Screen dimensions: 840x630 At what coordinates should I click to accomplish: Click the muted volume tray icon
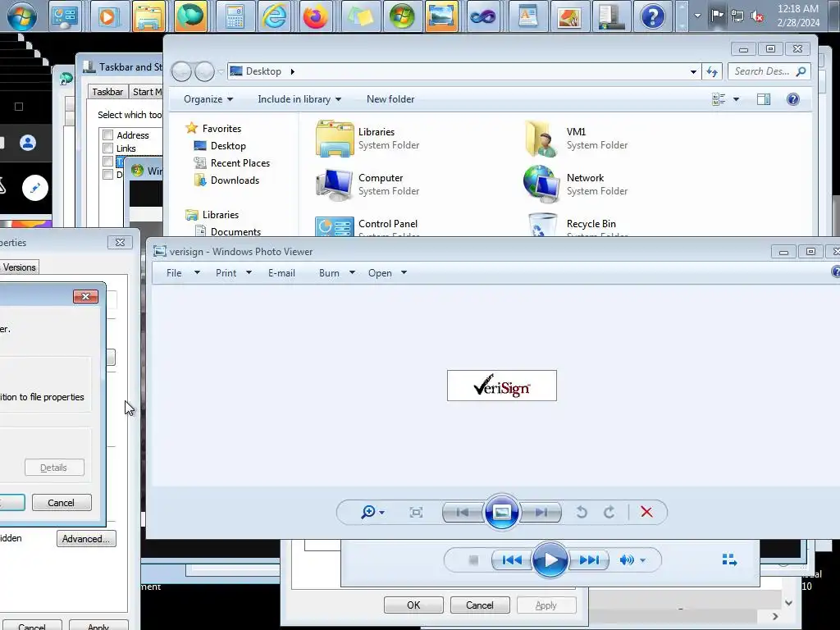click(757, 16)
